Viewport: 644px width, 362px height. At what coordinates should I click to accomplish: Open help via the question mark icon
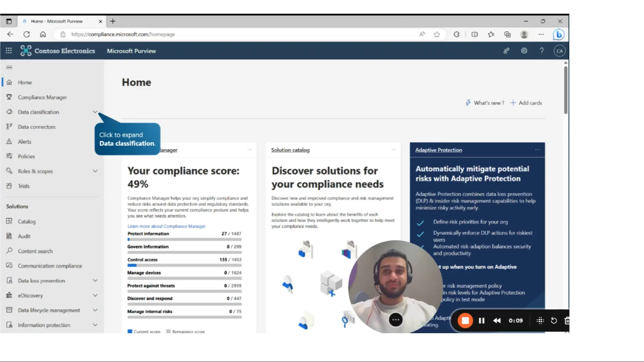[x=542, y=51]
